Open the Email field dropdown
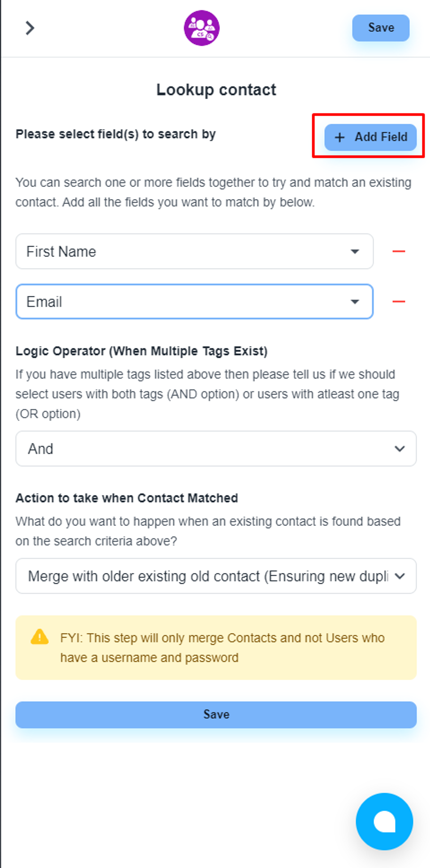Viewport: 430px width, 868px height. pos(194,302)
